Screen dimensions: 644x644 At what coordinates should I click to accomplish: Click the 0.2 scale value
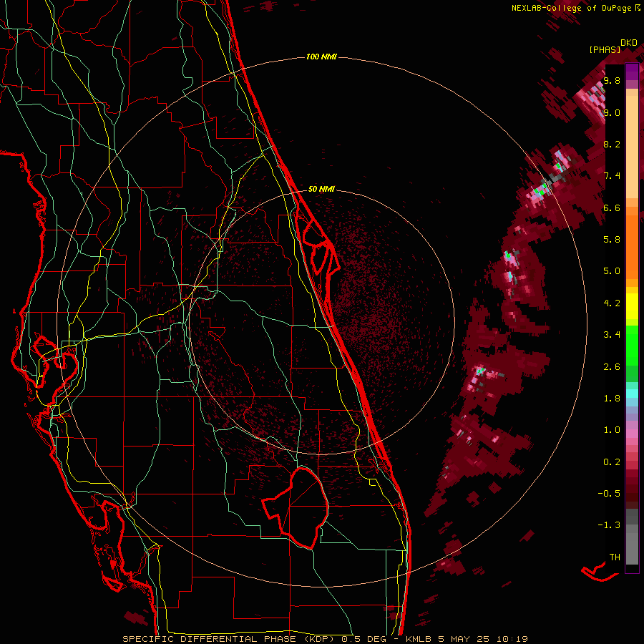pyautogui.click(x=612, y=462)
